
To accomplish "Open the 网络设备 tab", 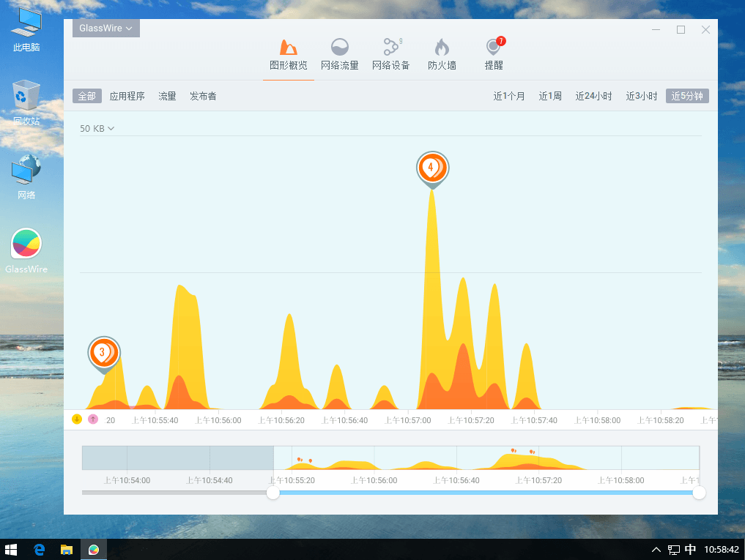I will tap(390, 55).
